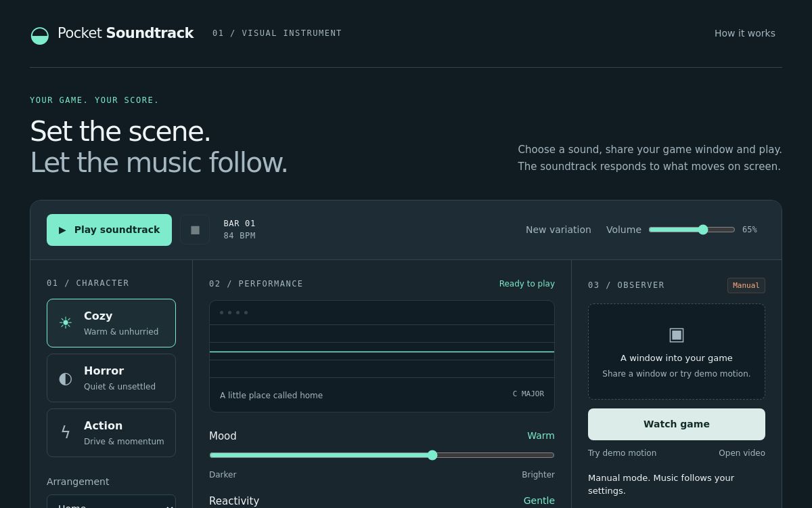Select the Horror character card

coord(111,378)
